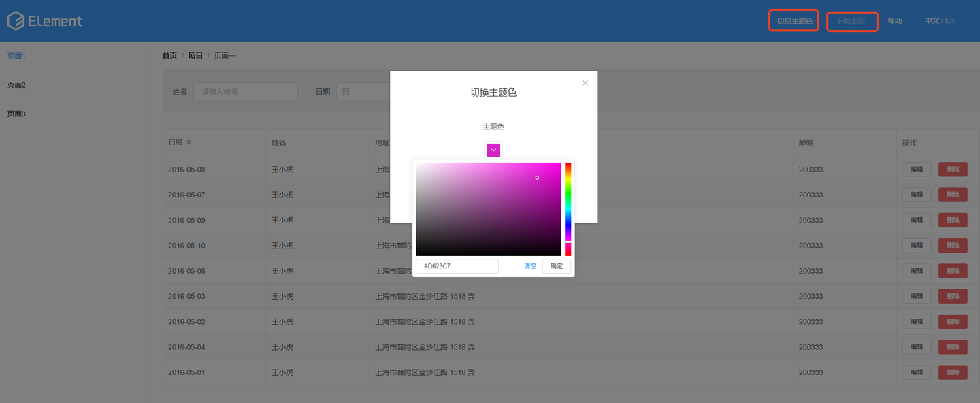Switch language using 中文 / En
The width and height of the screenshot is (980, 403).
(x=938, y=20)
